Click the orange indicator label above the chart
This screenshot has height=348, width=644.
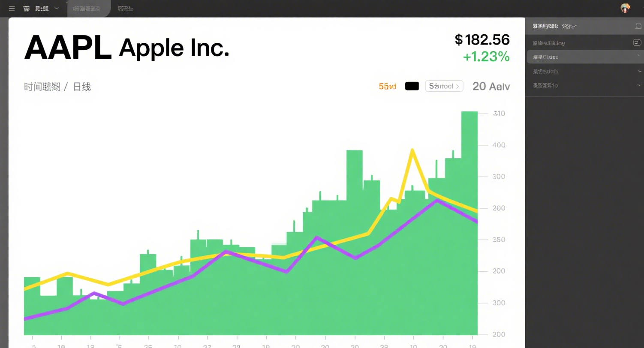click(x=388, y=86)
